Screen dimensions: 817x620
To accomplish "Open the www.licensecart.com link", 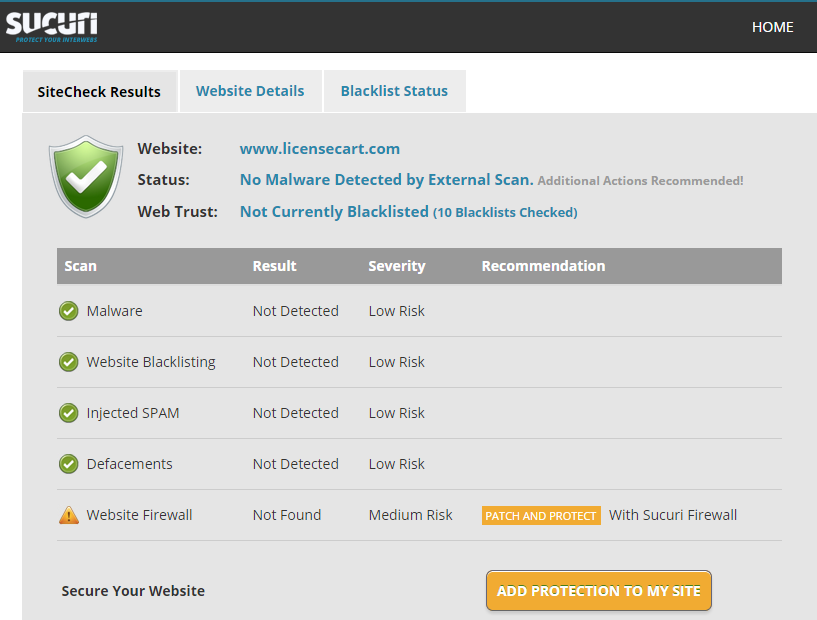I will (x=319, y=149).
